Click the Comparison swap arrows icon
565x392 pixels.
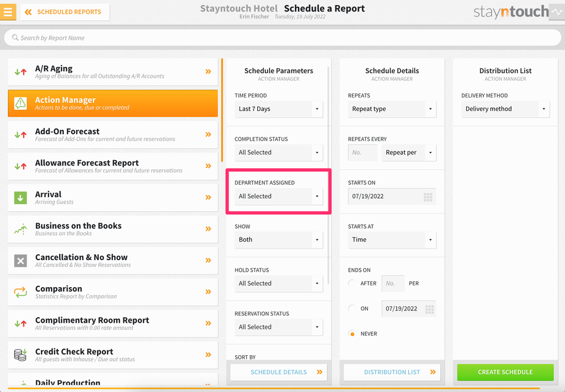[20, 292]
